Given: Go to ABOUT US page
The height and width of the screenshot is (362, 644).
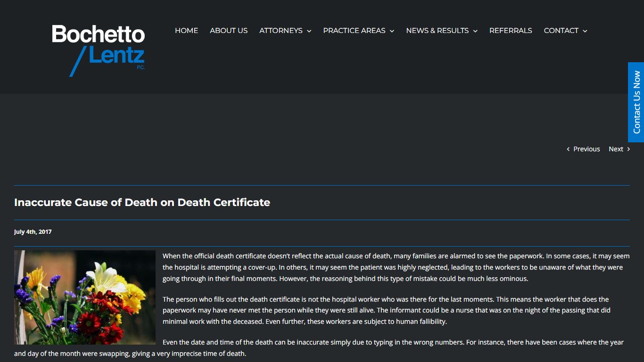Looking at the screenshot, I should [229, 31].
